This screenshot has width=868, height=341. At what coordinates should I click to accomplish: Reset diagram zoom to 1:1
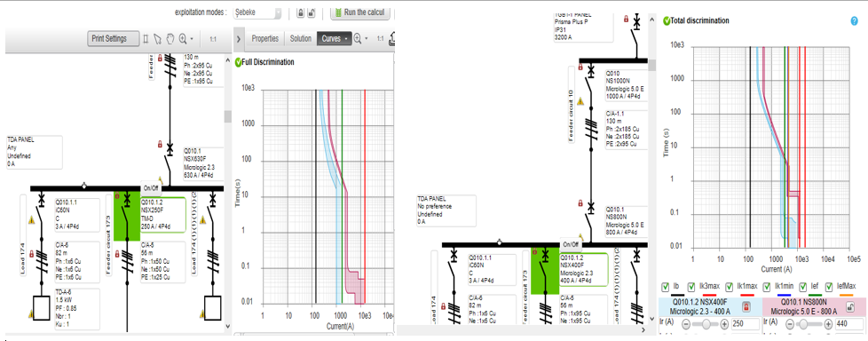213,39
